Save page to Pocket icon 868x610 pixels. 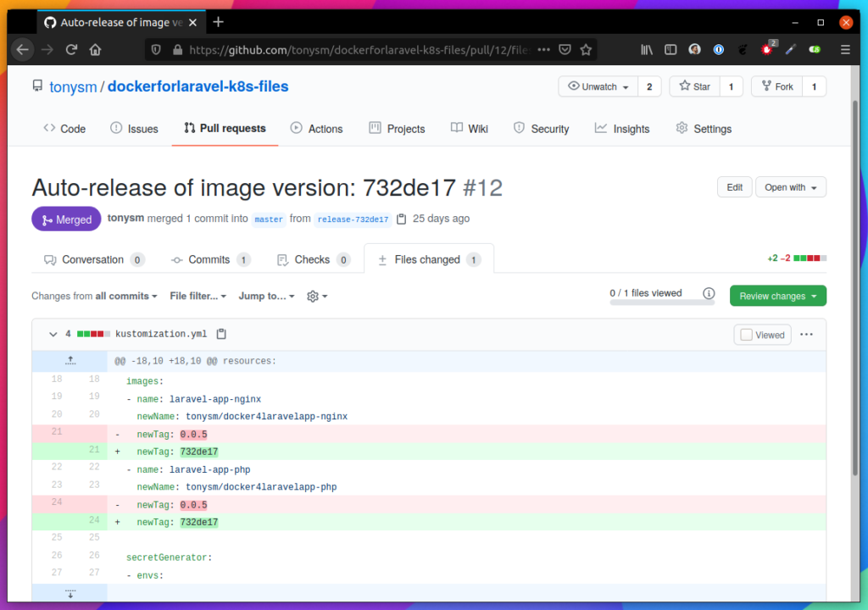tap(565, 50)
